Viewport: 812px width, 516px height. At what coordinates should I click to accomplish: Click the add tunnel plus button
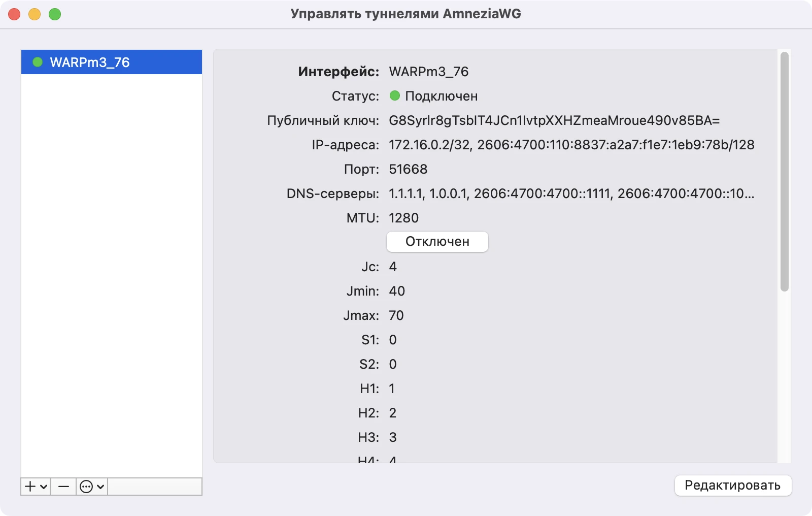(x=36, y=487)
